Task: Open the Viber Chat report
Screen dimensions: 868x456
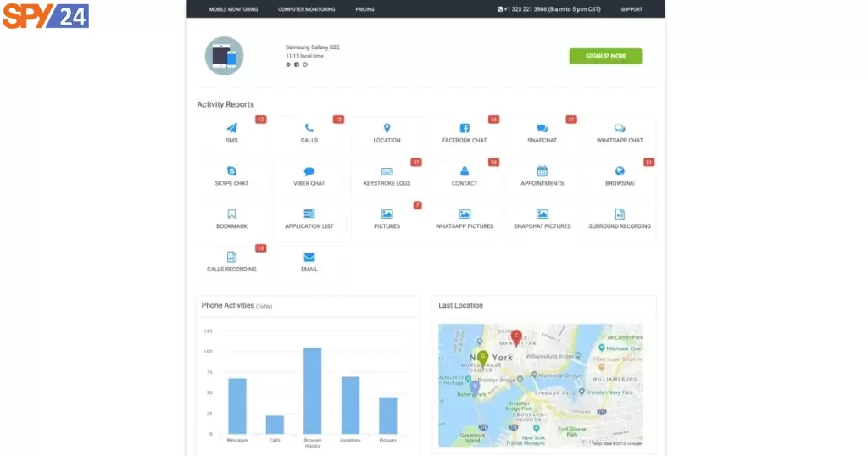Action: [309, 176]
